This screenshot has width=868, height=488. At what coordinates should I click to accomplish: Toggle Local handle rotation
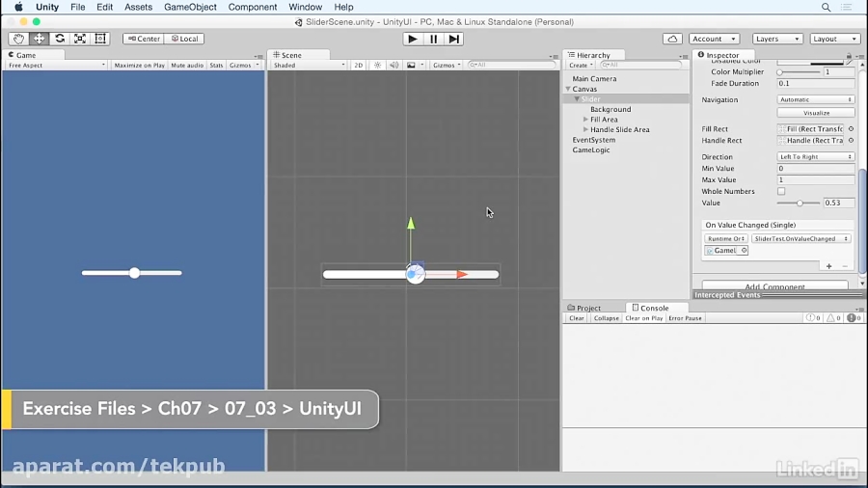pyautogui.click(x=185, y=39)
